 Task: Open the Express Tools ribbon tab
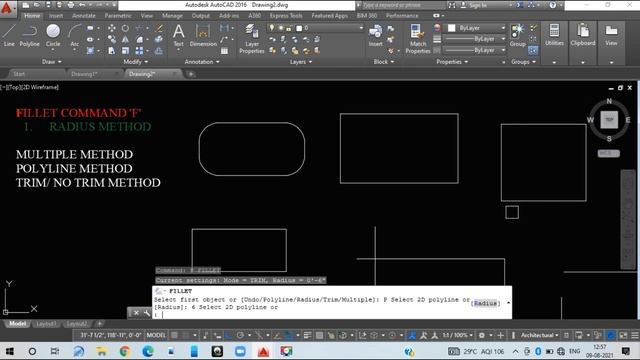(286, 16)
